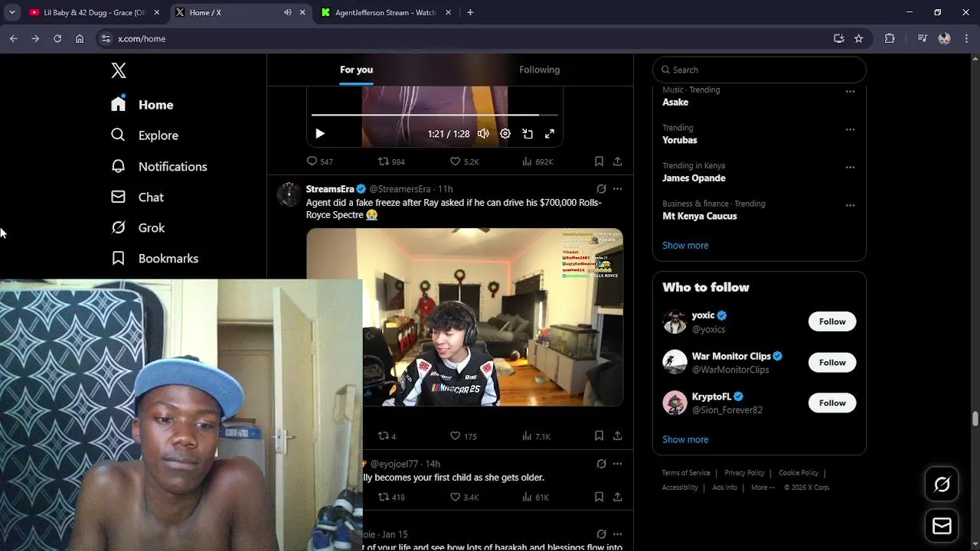Enter fullscreen on the video player
Image resolution: width=980 pixels, height=551 pixels.
[x=550, y=134]
